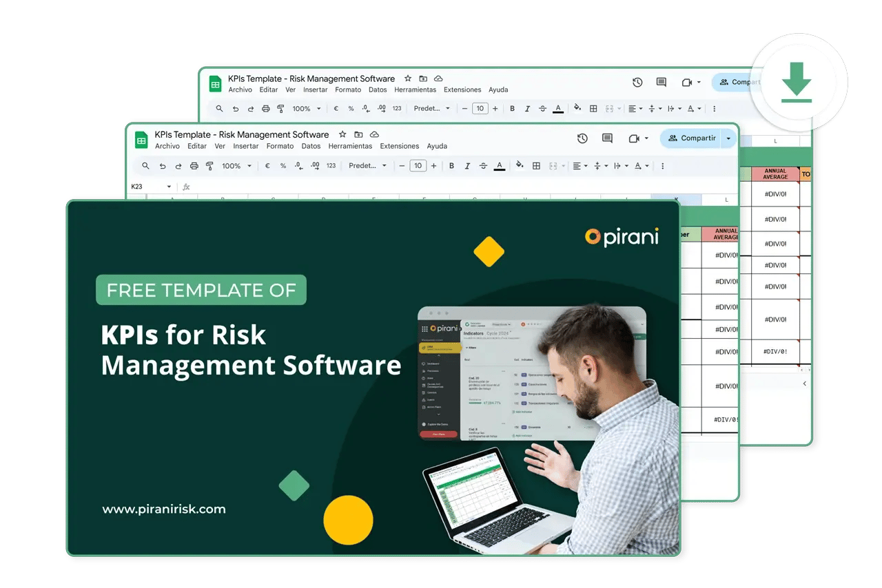Open Archivo menu in front Sheets window
Image resolution: width=882 pixels, height=588 pixels.
pos(167,146)
